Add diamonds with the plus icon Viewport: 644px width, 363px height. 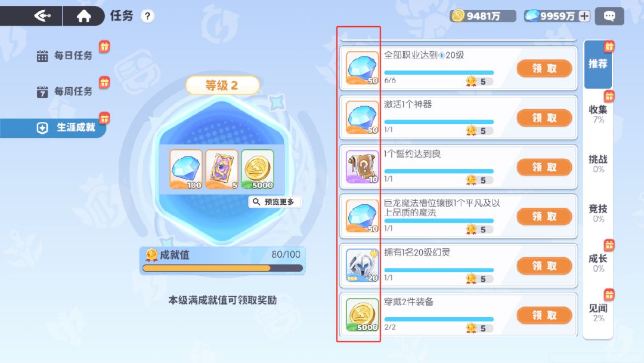[x=584, y=16]
